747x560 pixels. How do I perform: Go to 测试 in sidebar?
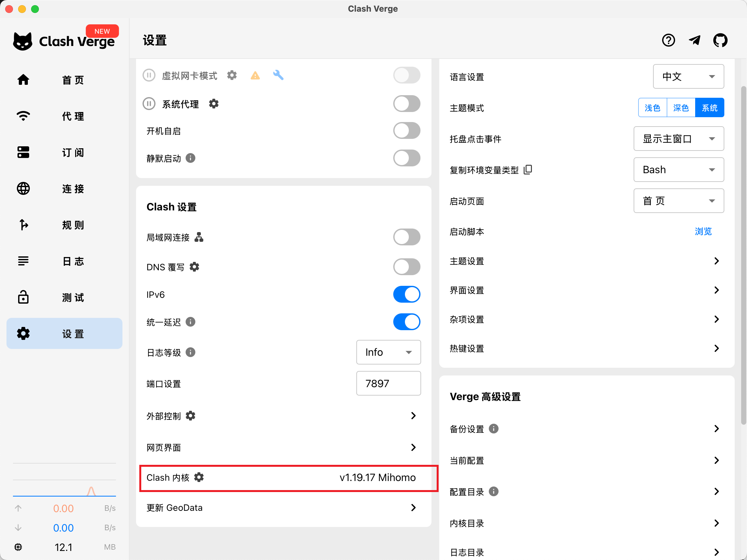[64, 297]
